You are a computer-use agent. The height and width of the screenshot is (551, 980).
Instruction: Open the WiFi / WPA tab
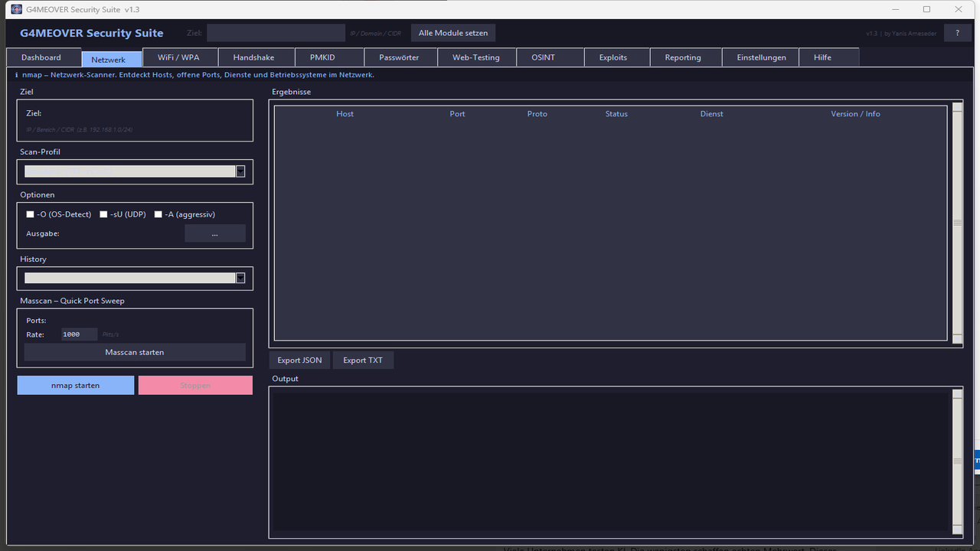point(178,57)
